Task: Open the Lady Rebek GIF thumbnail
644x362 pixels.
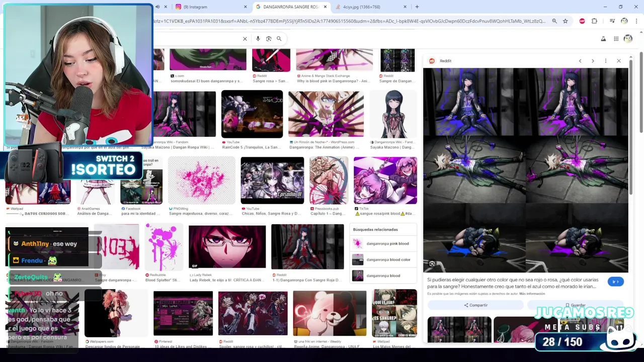Action: tap(227, 247)
